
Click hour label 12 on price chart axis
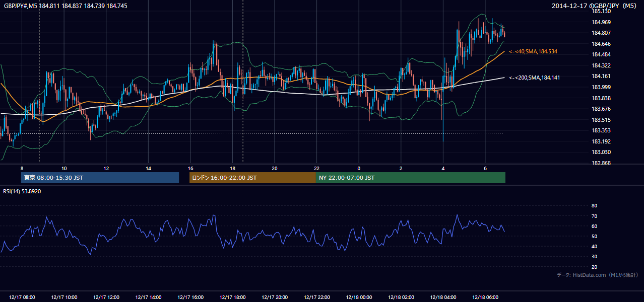(x=106, y=168)
